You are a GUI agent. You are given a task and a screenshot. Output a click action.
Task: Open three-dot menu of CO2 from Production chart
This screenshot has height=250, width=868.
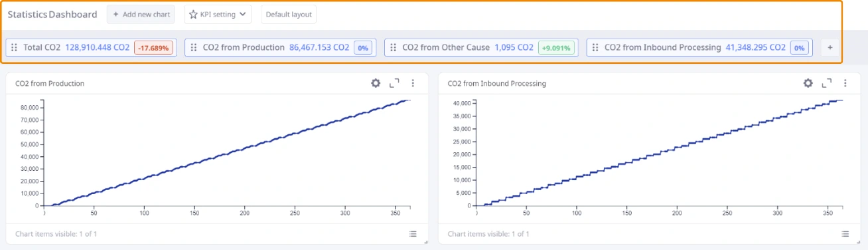tap(413, 83)
